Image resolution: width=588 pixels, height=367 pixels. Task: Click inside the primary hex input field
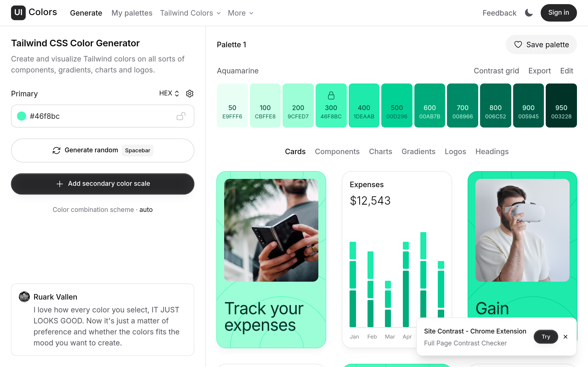point(97,116)
